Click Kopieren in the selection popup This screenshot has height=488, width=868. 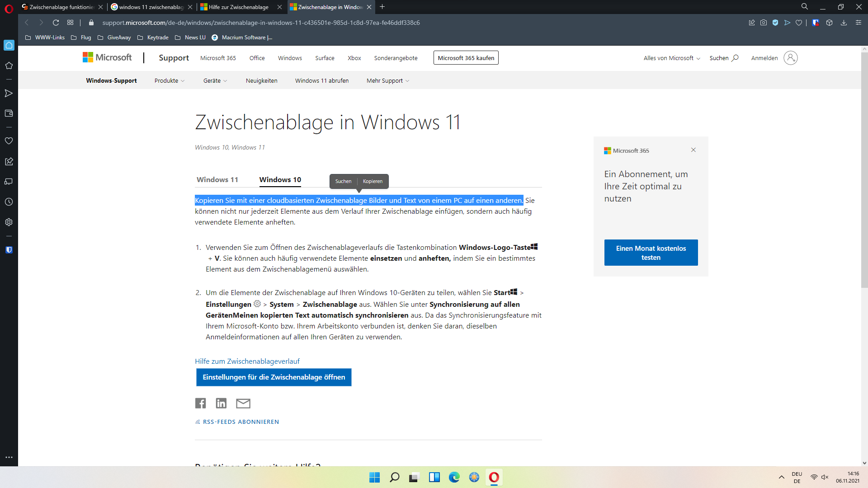373,181
